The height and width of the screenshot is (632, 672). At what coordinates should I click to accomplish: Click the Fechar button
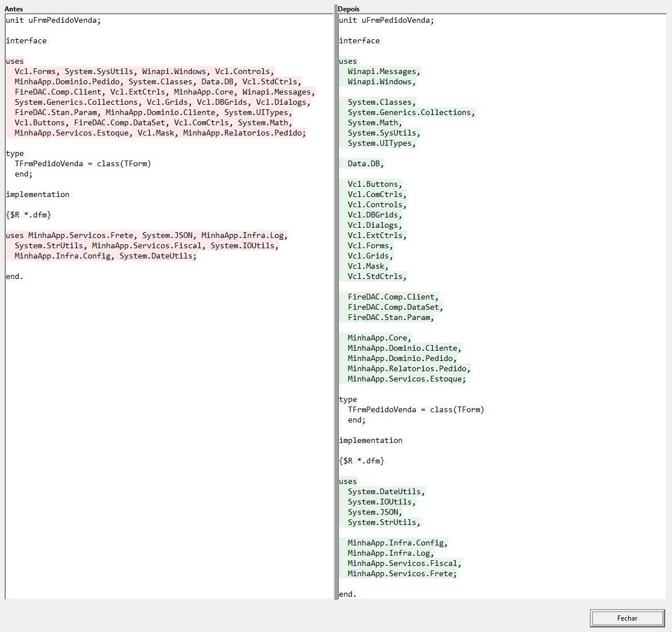[x=627, y=618]
